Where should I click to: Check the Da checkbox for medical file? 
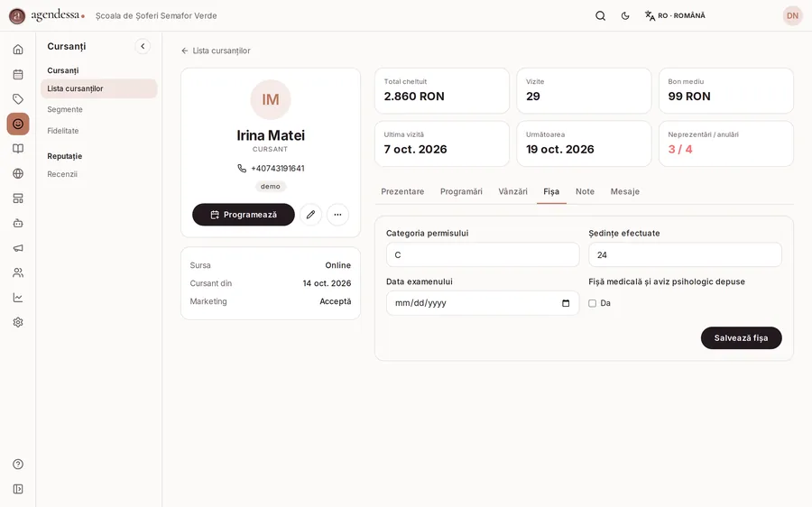(x=593, y=303)
